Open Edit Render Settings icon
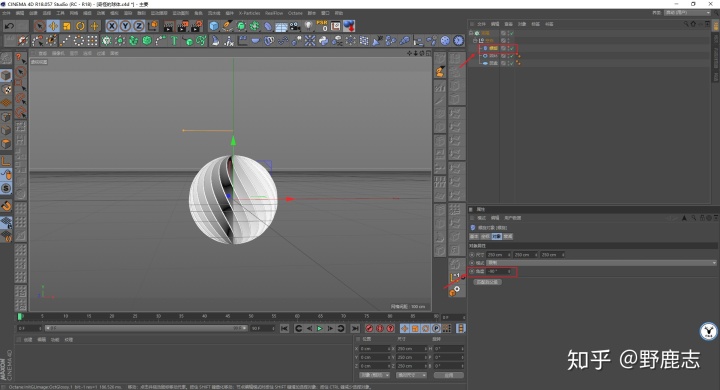The width and height of the screenshot is (720, 390). [196, 26]
